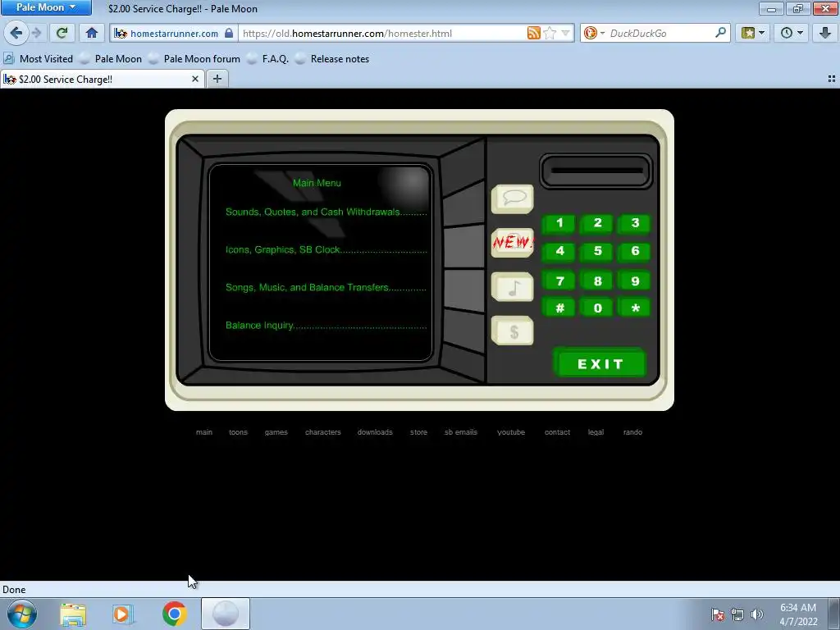
Task: Select Icons, Graphics, SB Clock option
Action: [x=326, y=249]
